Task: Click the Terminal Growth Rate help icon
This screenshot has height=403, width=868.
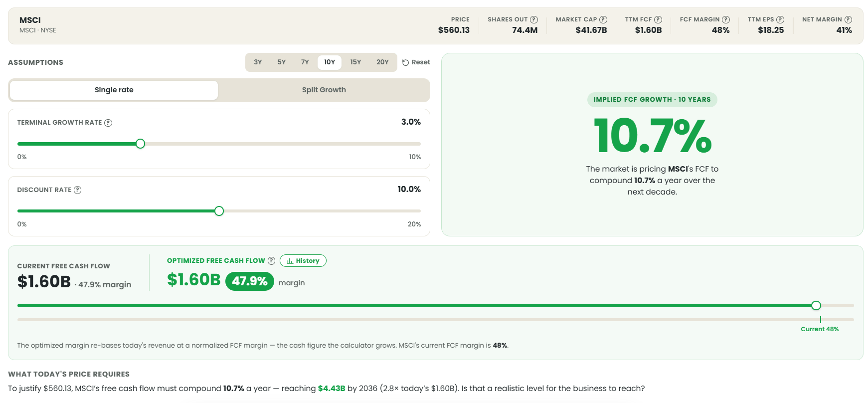Action: coord(108,123)
